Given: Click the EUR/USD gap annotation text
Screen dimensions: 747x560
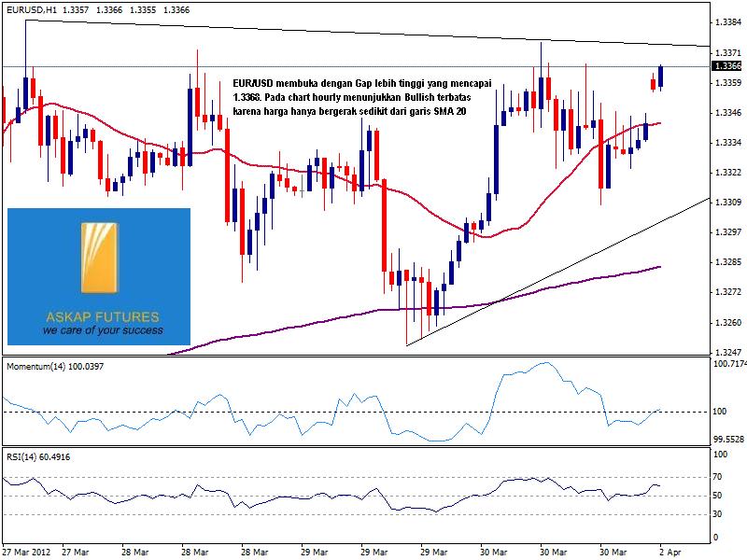Looking at the screenshot, I should 364,97.
